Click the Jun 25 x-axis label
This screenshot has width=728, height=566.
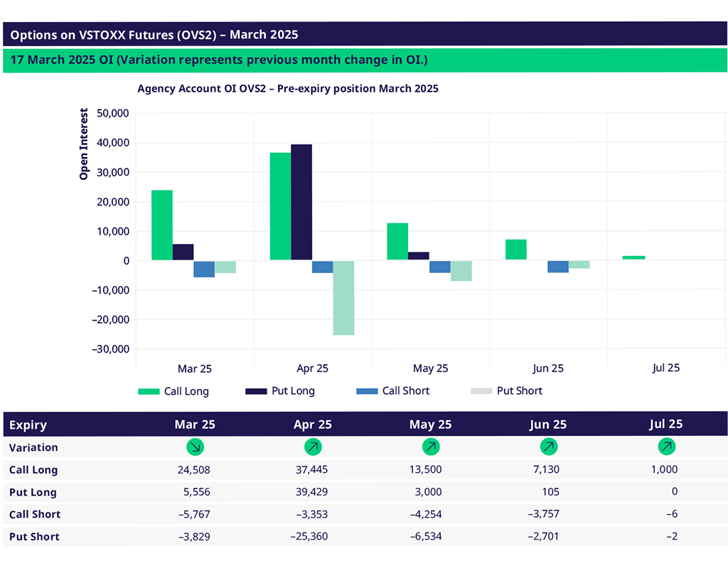click(548, 368)
